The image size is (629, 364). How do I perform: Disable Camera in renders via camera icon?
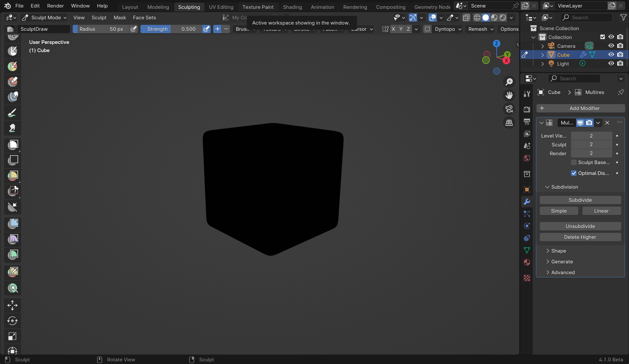pos(620,46)
